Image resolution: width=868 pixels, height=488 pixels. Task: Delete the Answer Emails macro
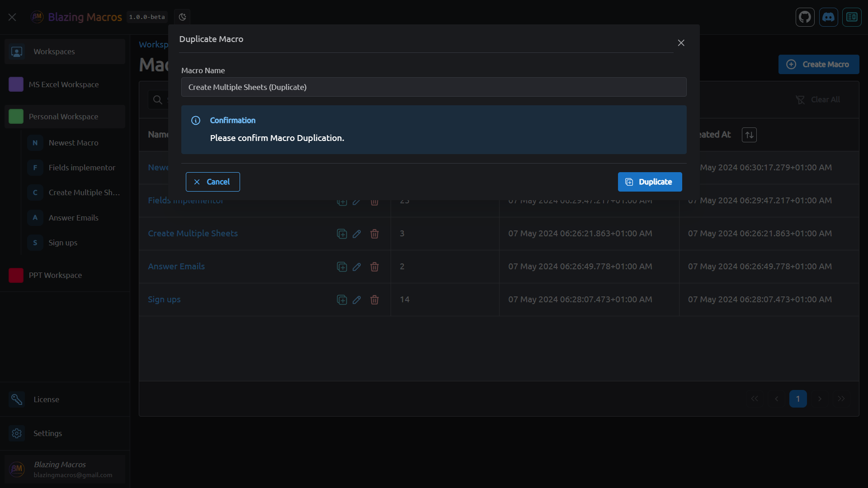click(374, 267)
